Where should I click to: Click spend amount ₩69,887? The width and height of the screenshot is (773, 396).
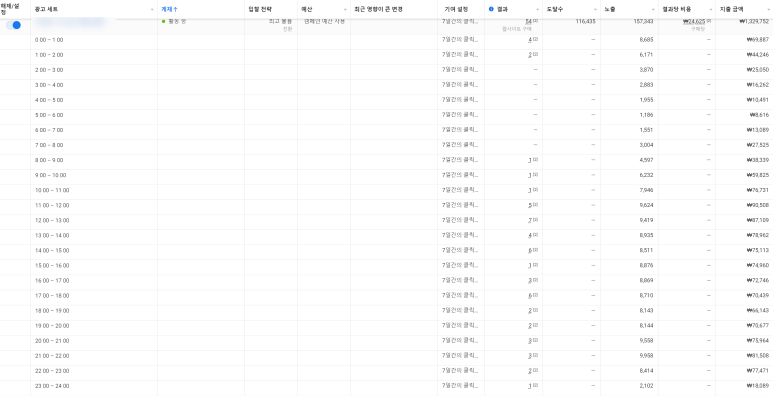click(x=758, y=39)
